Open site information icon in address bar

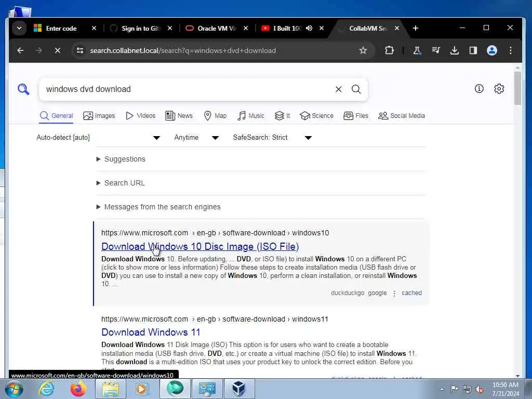tap(79, 50)
